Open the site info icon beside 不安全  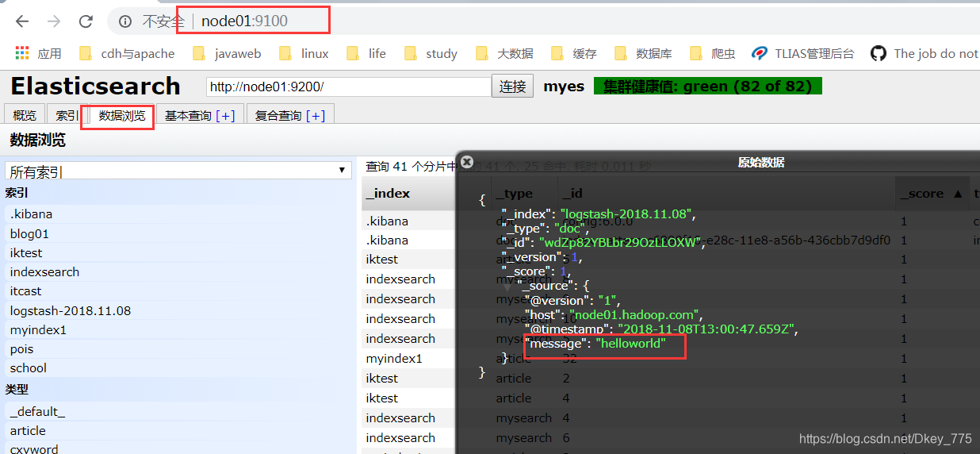[125, 21]
